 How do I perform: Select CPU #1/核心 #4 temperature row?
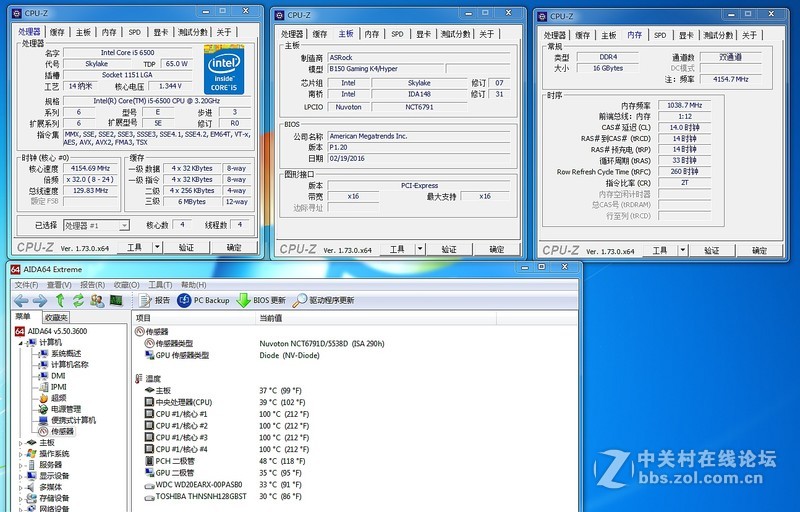tap(354, 449)
